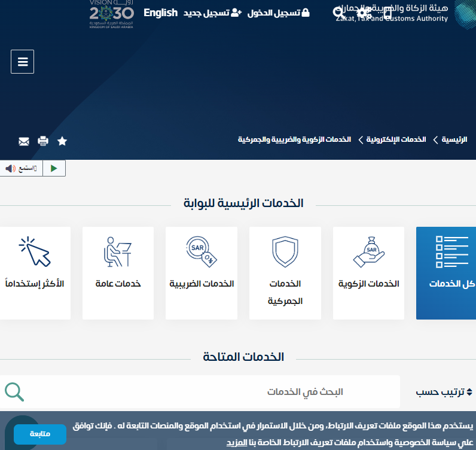Click the email share envelope icon
This screenshot has height=450, width=476.
(x=24, y=141)
